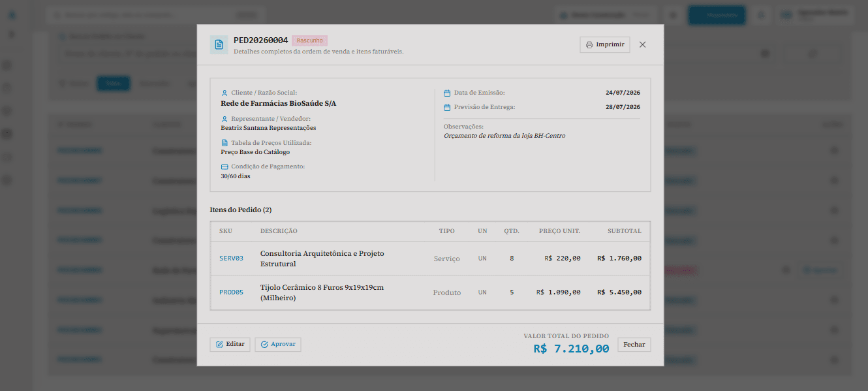Click unit price R$ 1.090,00
This screenshot has width=868, height=391.
(559, 292)
